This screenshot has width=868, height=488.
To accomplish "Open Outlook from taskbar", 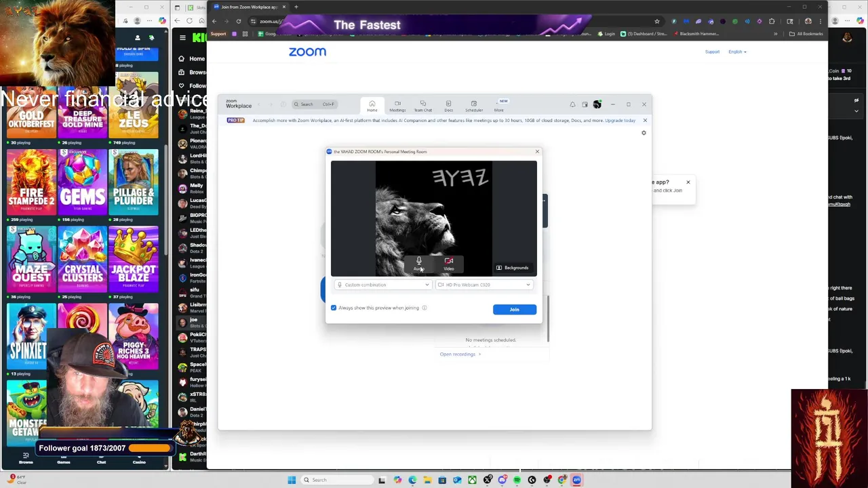I will 457,480.
